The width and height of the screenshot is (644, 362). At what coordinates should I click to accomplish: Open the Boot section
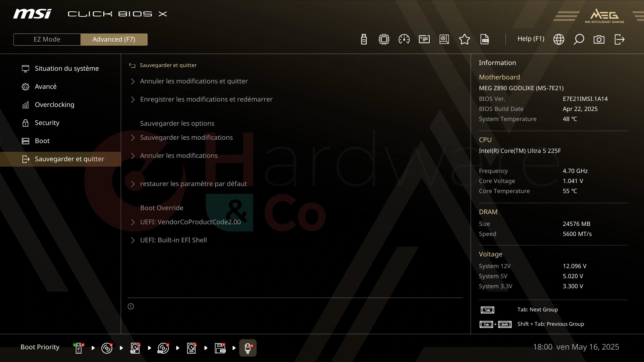(60, 141)
